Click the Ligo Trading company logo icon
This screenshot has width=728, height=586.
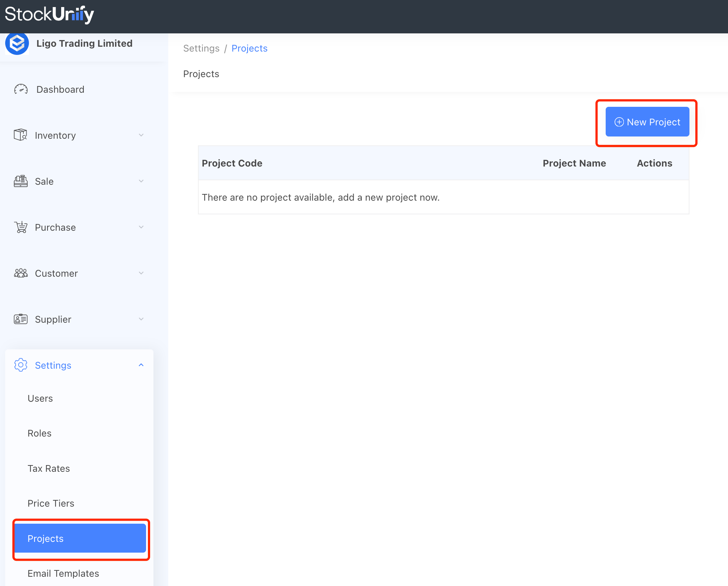17,44
